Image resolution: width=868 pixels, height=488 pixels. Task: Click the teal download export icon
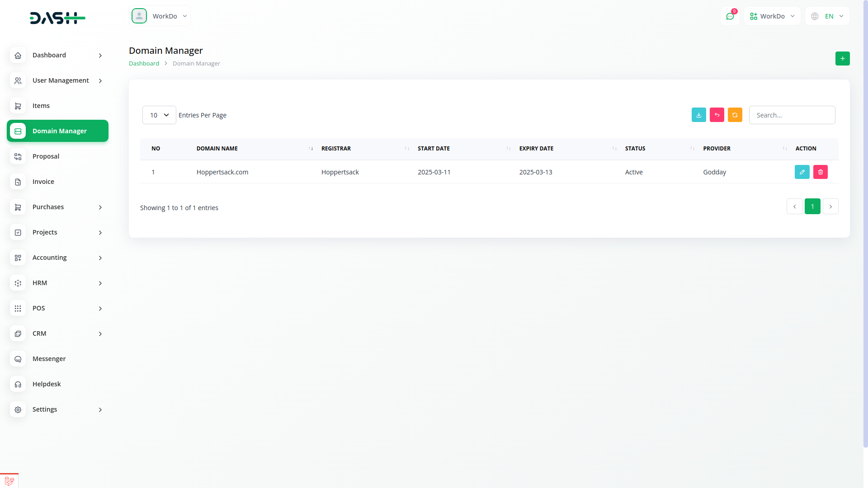(x=698, y=115)
